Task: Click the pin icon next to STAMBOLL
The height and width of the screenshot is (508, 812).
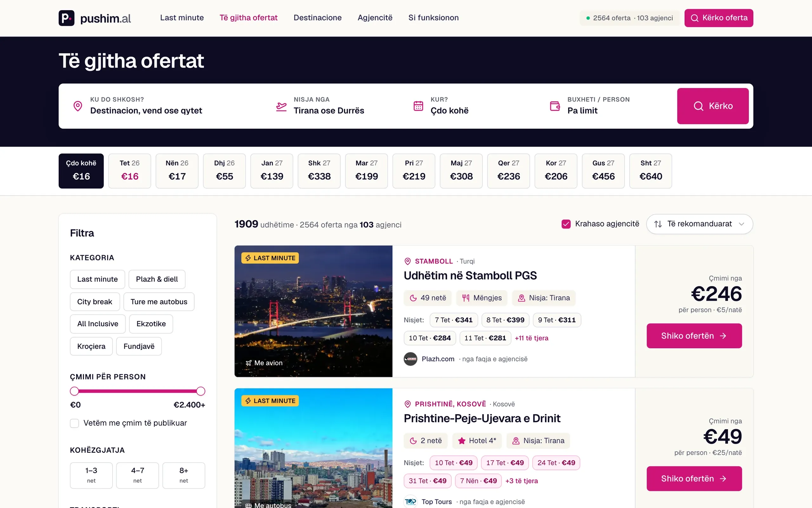Action: coord(408,261)
